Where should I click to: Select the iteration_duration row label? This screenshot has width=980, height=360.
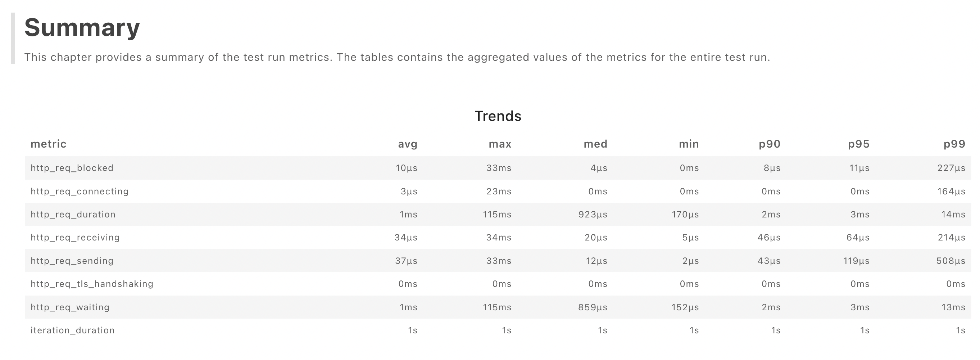coord(72,330)
